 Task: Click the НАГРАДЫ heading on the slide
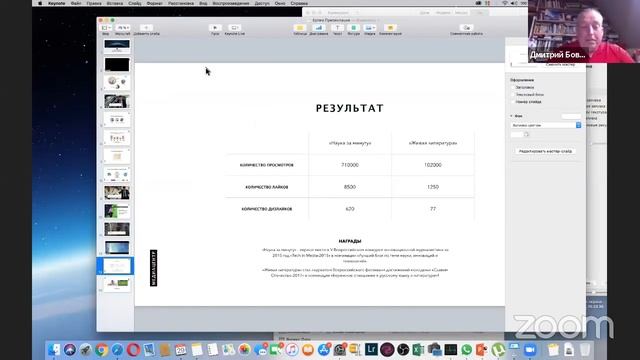click(x=350, y=241)
